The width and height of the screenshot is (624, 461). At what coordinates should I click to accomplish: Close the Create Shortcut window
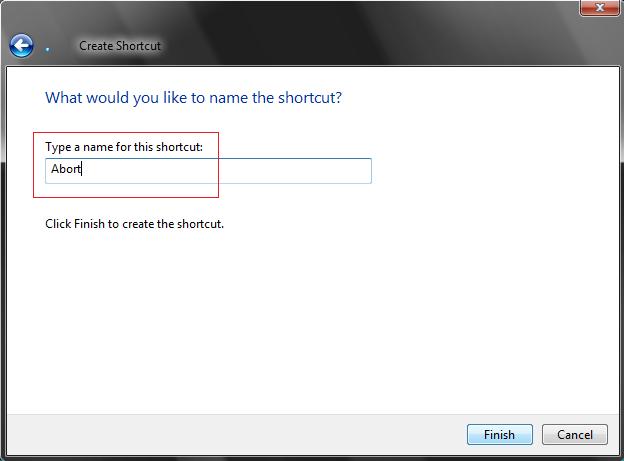600,8
